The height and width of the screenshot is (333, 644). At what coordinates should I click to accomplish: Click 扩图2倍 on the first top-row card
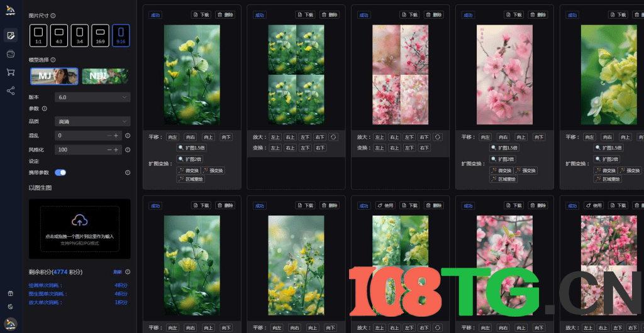189,159
